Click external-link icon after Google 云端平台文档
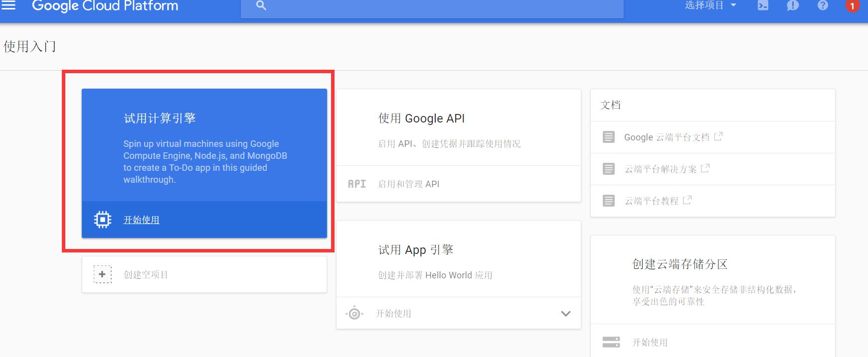Screen dimensions: 868x357 click(x=718, y=136)
